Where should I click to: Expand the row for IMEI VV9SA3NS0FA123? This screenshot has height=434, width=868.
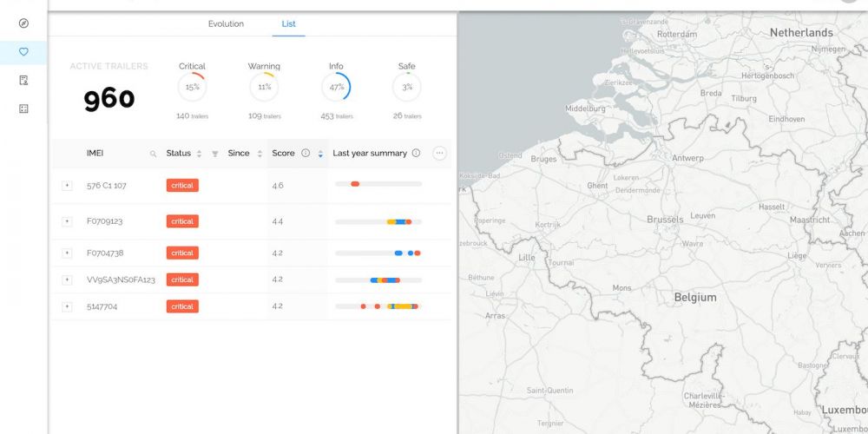click(x=67, y=279)
